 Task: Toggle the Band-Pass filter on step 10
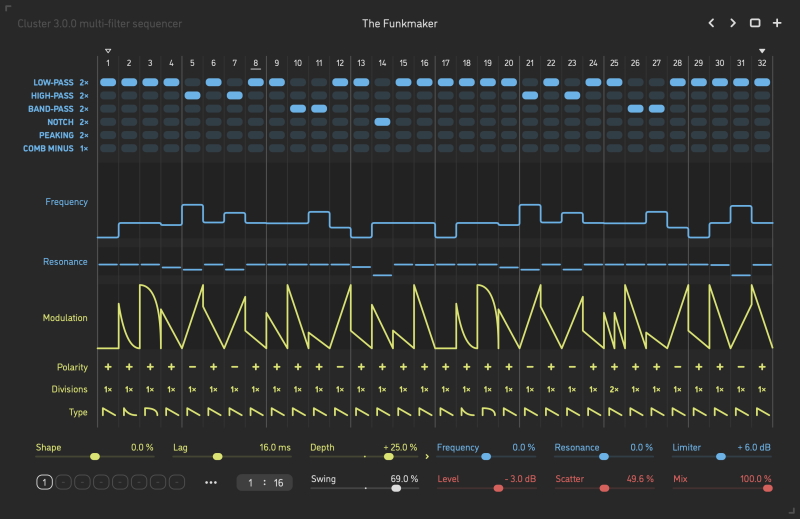(x=298, y=108)
